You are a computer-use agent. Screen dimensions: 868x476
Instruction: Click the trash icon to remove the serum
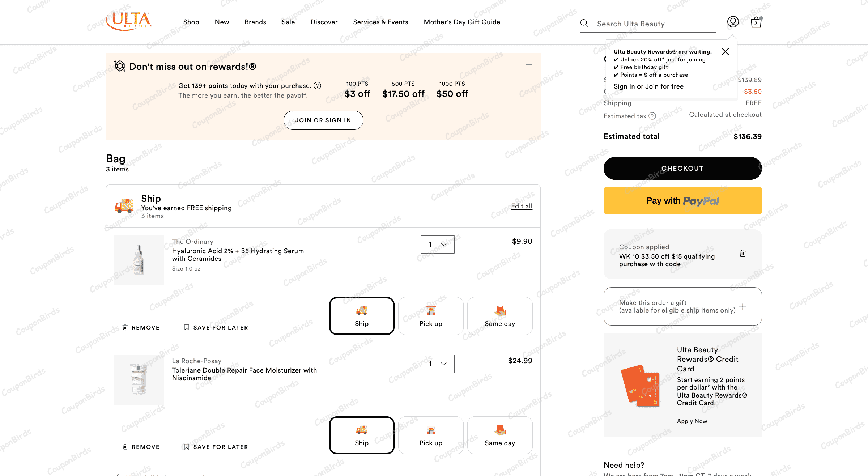click(125, 327)
